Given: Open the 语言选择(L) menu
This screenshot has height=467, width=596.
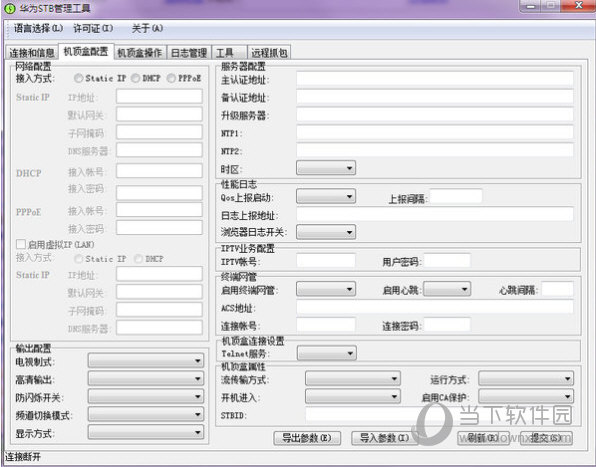Looking at the screenshot, I should [38, 28].
